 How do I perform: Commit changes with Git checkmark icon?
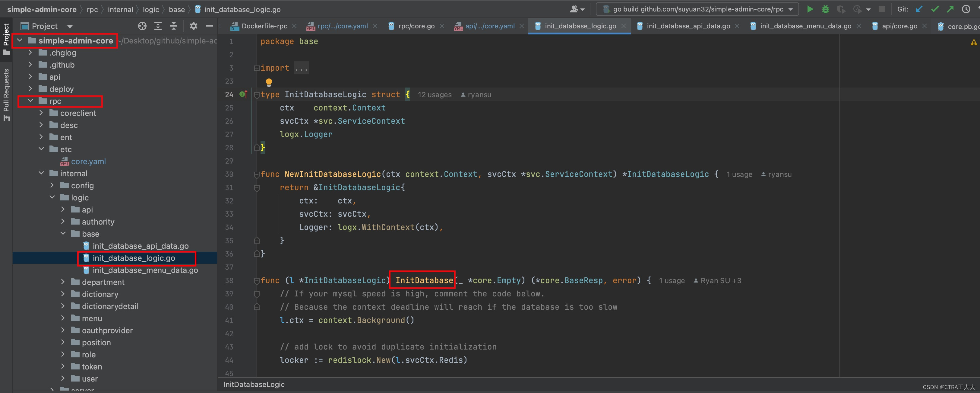tap(935, 9)
